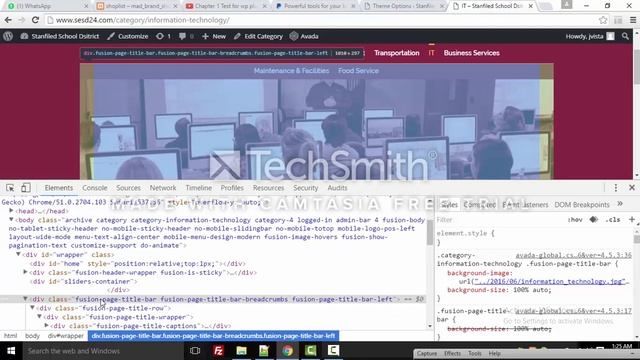The width and height of the screenshot is (640, 360).
Task: Open the avada-global.css :36 source link
Action: coord(573,255)
